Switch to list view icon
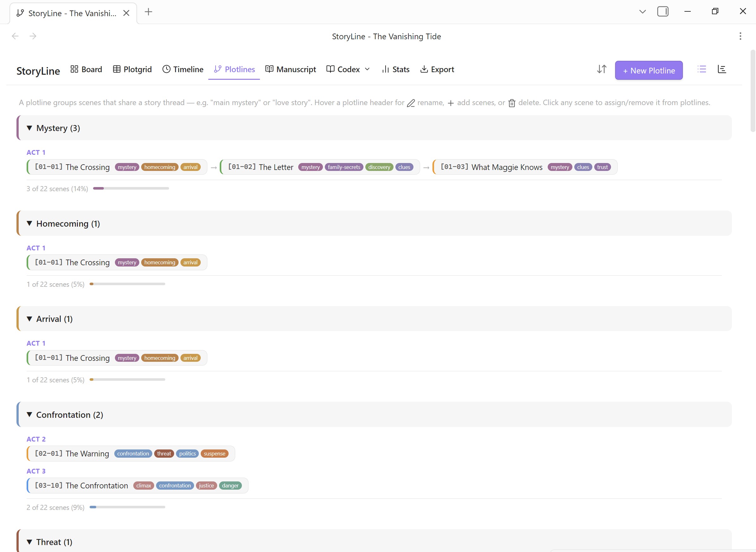Viewport: 756px width, 552px height. [702, 69]
